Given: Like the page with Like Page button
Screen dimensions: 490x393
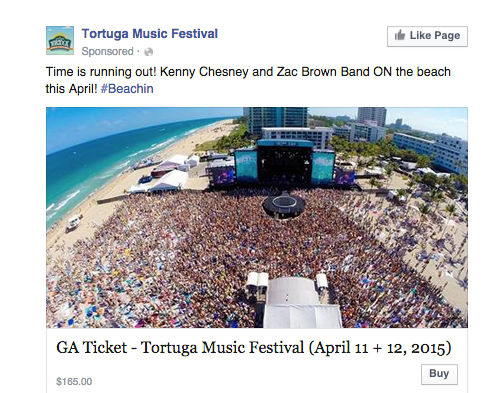Looking at the screenshot, I should click(427, 36).
